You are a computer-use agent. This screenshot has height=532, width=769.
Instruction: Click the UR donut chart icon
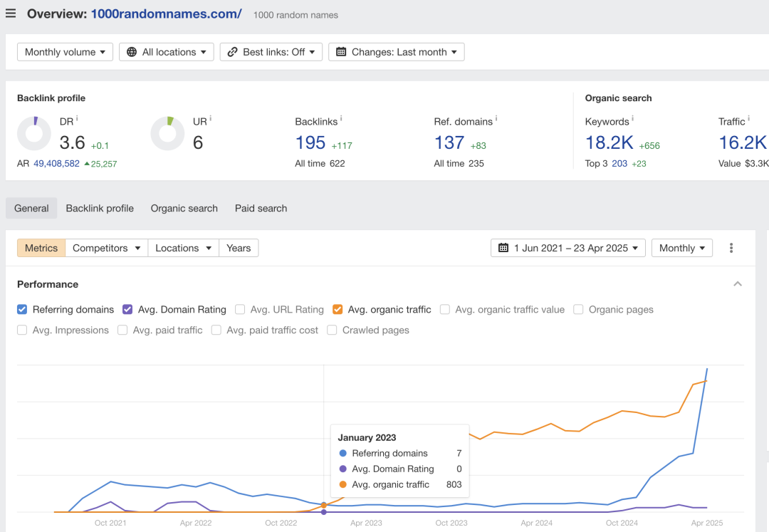(x=168, y=133)
